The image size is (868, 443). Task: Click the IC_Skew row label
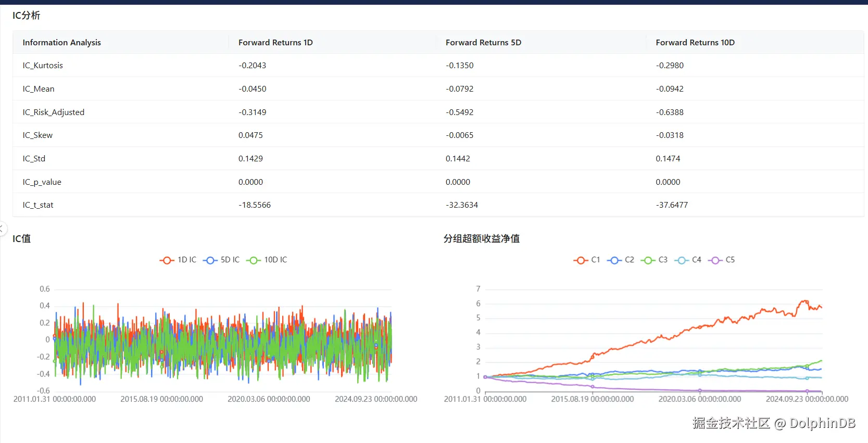37,135
